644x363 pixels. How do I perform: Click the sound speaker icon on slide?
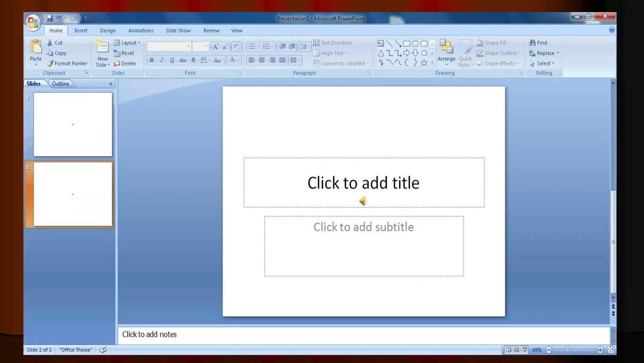(x=363, y=201)
